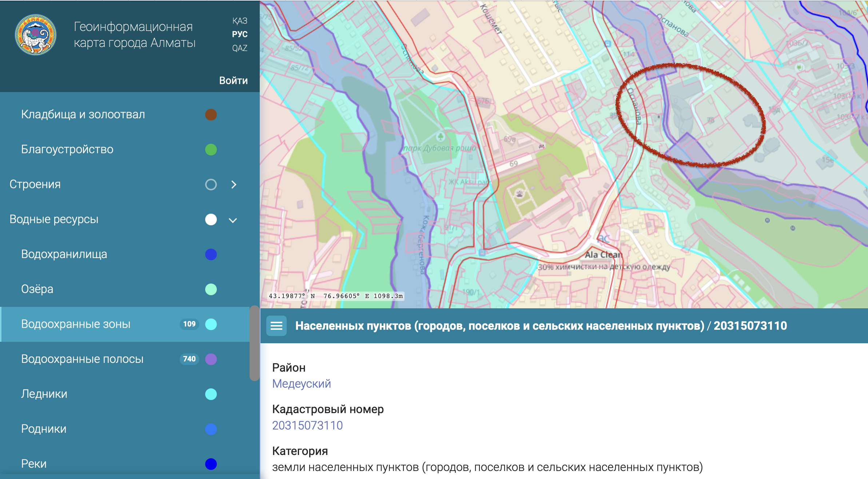Image resolution: width=868 pixels, height=479 pixels.
Task: Toggle the Водные ресурсы layer visibility
Action: tap(211, 219)
